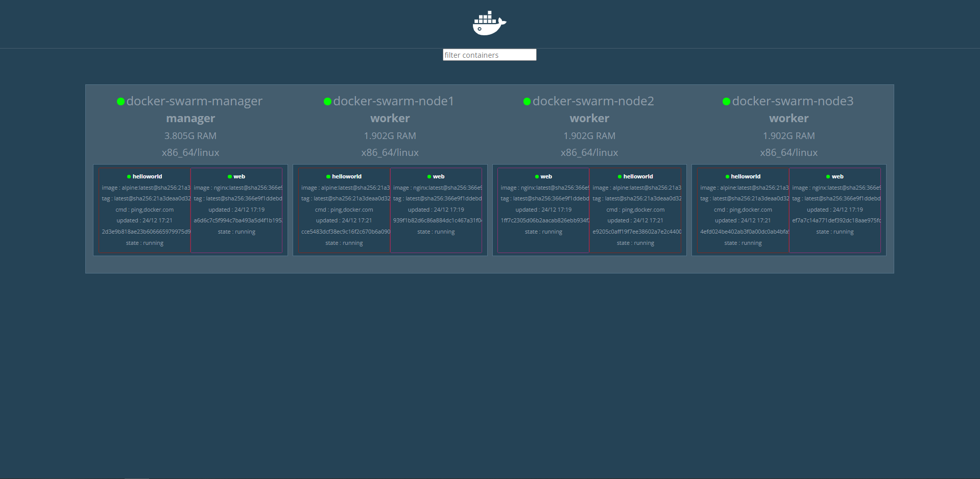Screen dimensions: 980x479
Task: Select the docker-swarm-node2 node heading
Action: pos(593,101)
